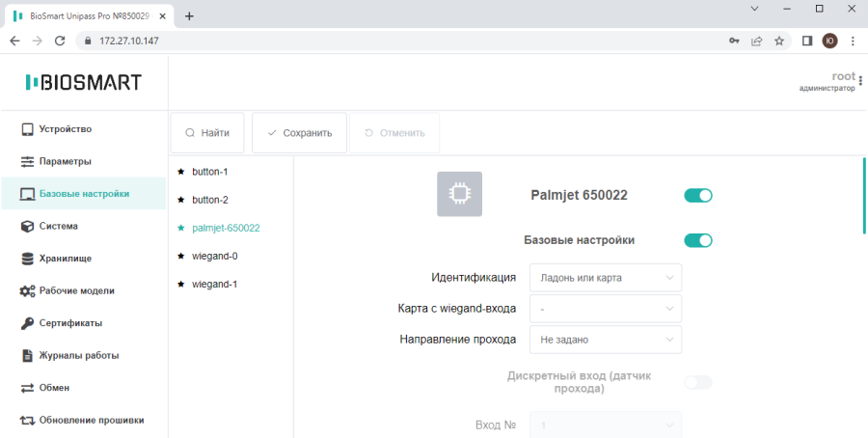Open the Параметры section
The width and height of the screenshot is (868, 438).
coord(84,162)
